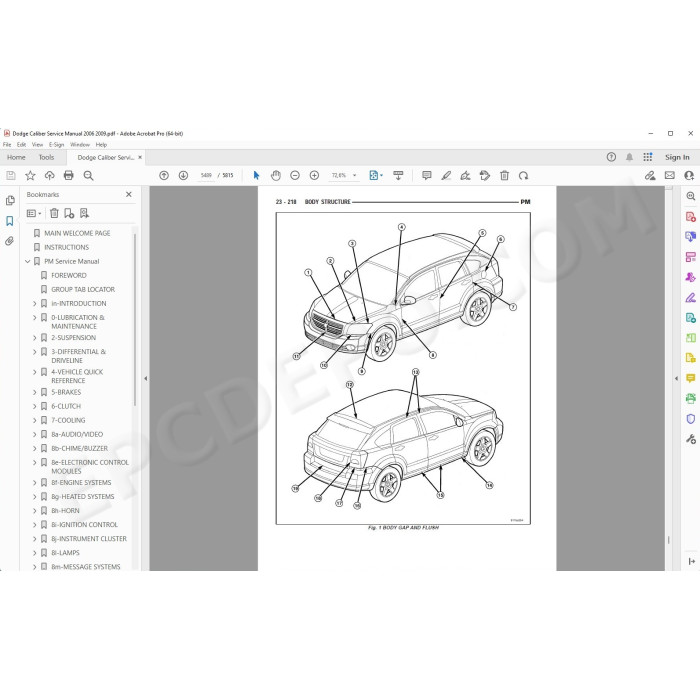Expand the 8l-LAMPS bookmark

(35, 553)
